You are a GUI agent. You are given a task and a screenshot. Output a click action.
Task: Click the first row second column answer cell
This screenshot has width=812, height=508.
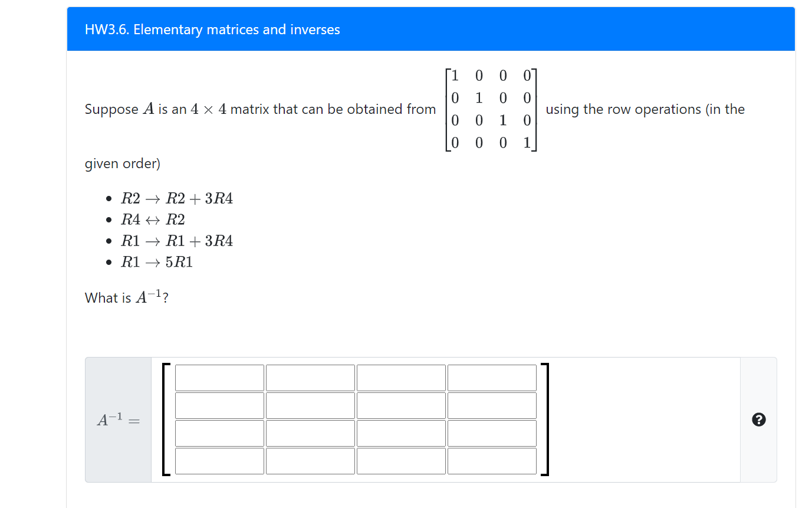(311, 378)
